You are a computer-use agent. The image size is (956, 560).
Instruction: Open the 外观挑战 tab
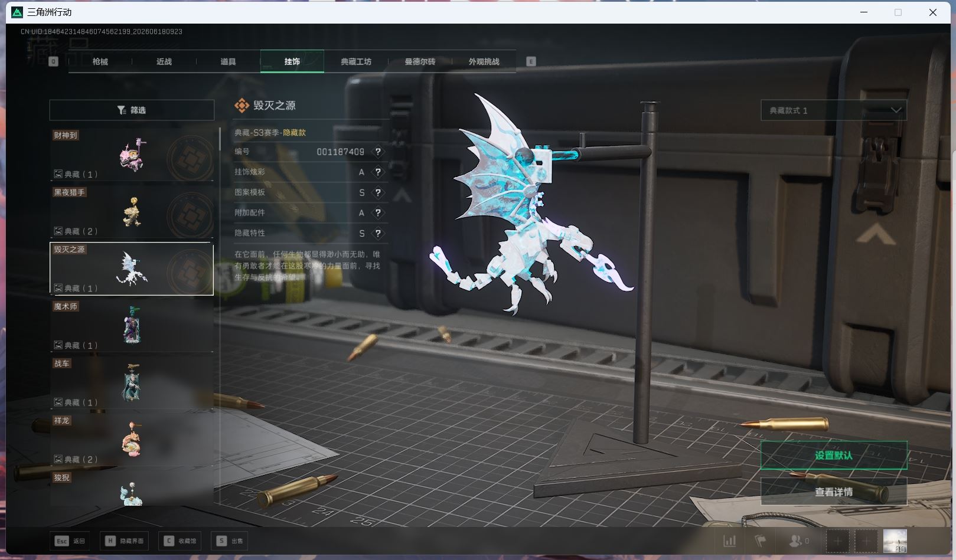pos(484,61)
